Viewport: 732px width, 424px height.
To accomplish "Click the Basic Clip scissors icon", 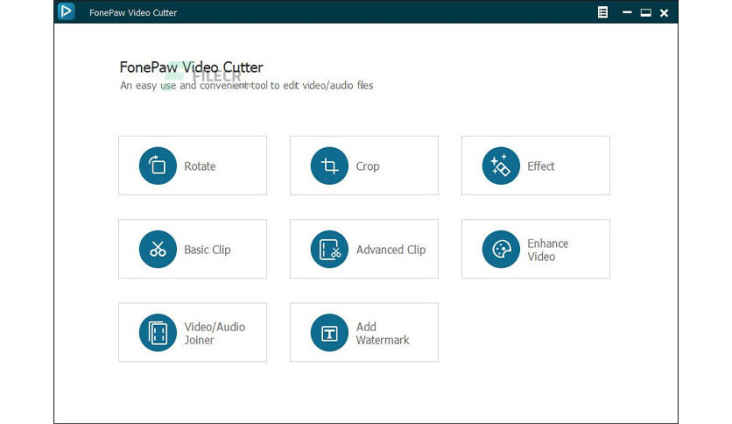I will click(x=157, y=249).
